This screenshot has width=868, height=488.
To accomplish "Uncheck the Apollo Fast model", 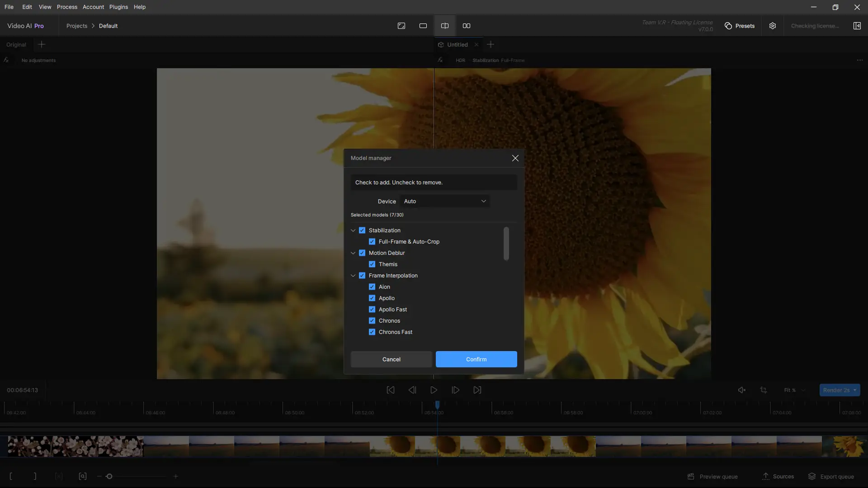I will coord(372,310).
